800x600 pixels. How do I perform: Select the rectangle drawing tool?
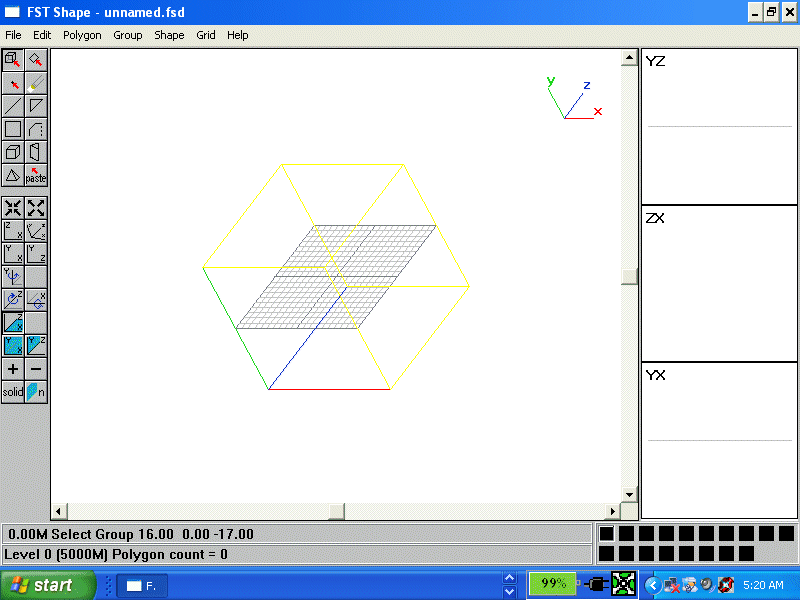click(x=12, y=128)
